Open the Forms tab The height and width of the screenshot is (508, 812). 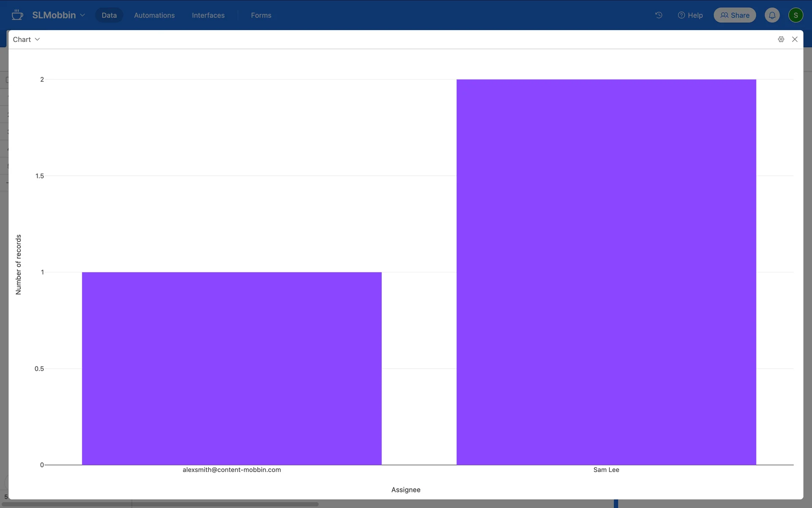click(261, 15)
